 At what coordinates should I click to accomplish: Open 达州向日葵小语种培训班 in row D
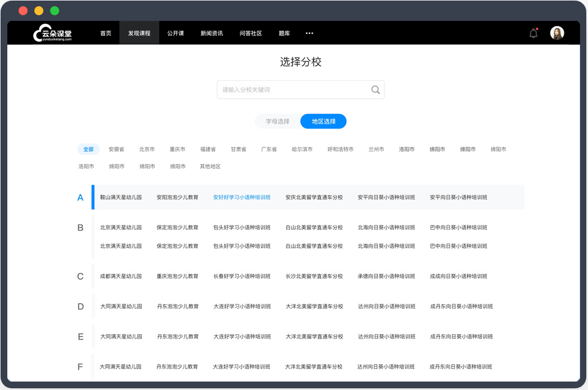(386, 306)
